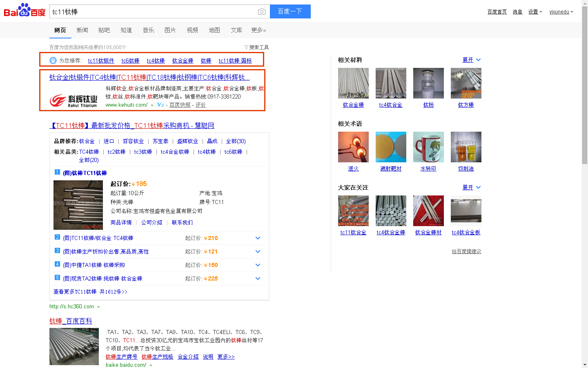Click the 退火 thumbnail image
This screenshot has width=588, height=368.
click(x=353, y=147)
